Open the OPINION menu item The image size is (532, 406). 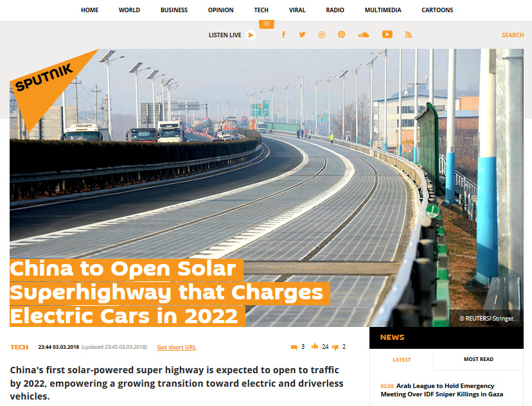[221, 10]
